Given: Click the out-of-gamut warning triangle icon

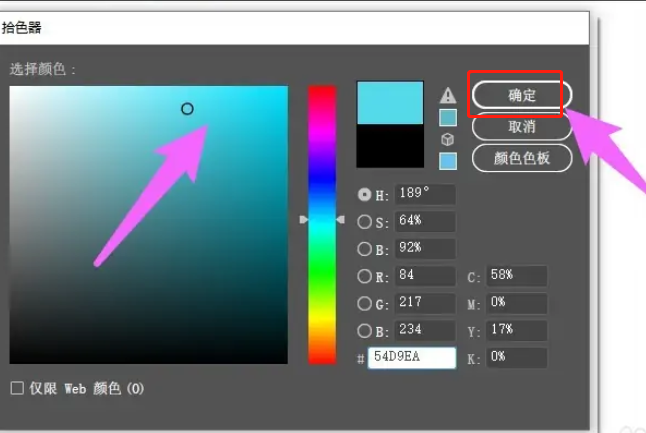Looking at the screenshot, I should point(448,95).
